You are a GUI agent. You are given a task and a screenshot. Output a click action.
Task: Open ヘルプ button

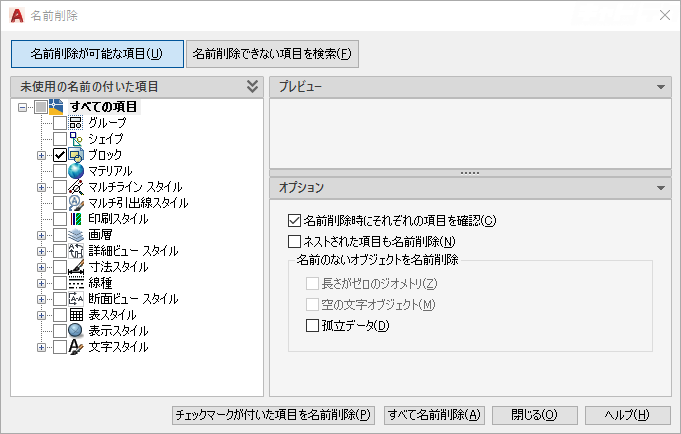tap(628, 415)
